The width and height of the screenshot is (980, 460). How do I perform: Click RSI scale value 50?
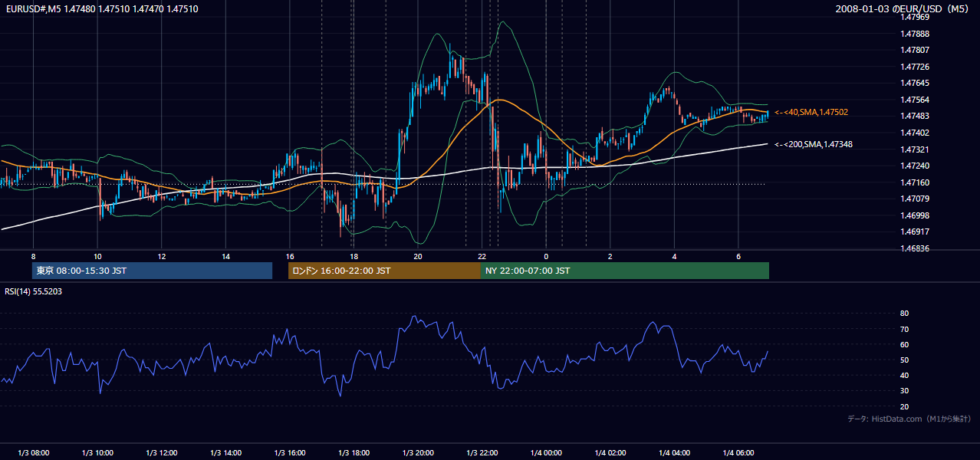(x=905, y=360)
